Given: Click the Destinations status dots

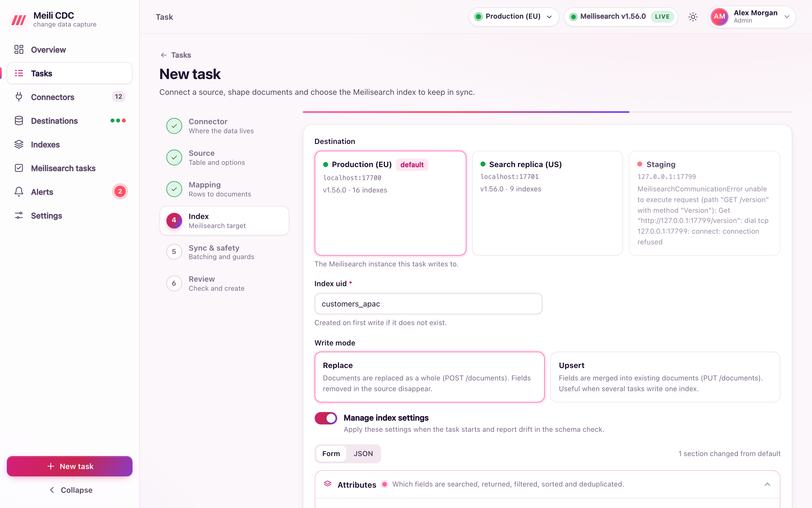Looking at the screenshot, I should (x=118, y=121).
